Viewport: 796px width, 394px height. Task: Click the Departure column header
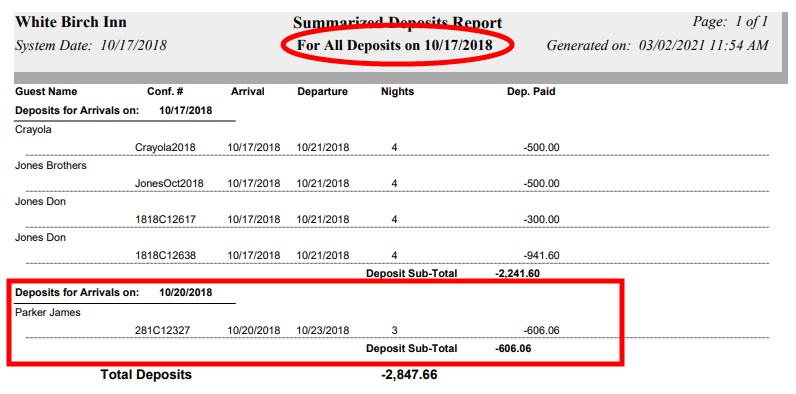point(322,92)
